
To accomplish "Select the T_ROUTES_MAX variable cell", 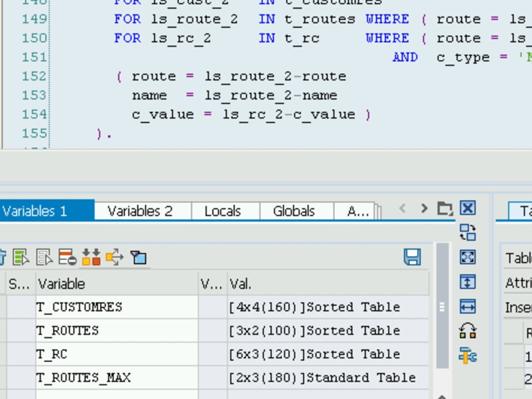I will pyautogui.click(x=117, y=377).
